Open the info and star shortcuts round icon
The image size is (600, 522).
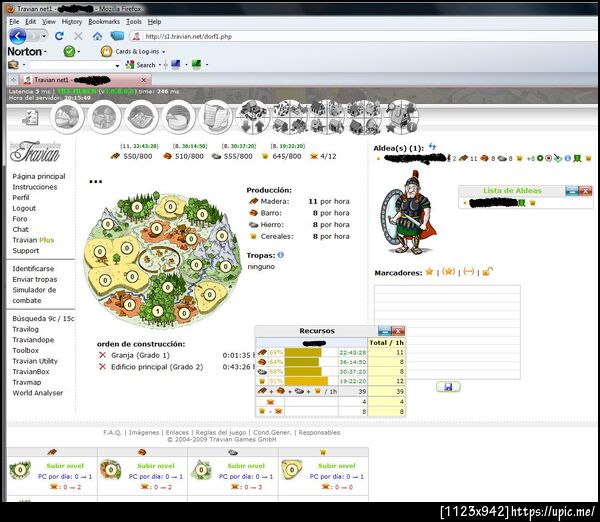401,117
